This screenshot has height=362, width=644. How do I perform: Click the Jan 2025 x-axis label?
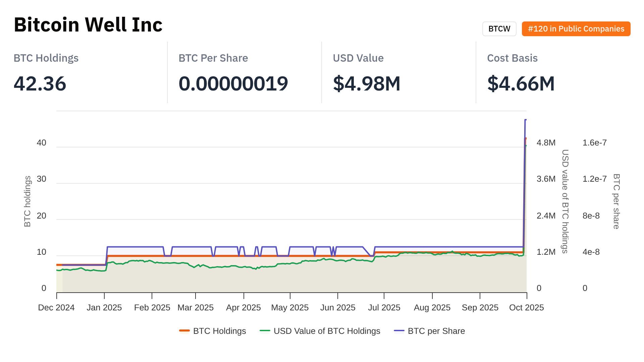coord(104,308)
